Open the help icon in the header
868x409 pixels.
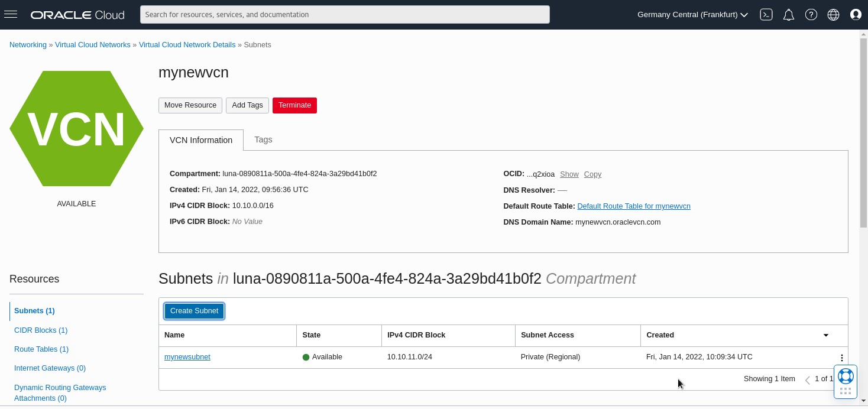click(811, 14)
